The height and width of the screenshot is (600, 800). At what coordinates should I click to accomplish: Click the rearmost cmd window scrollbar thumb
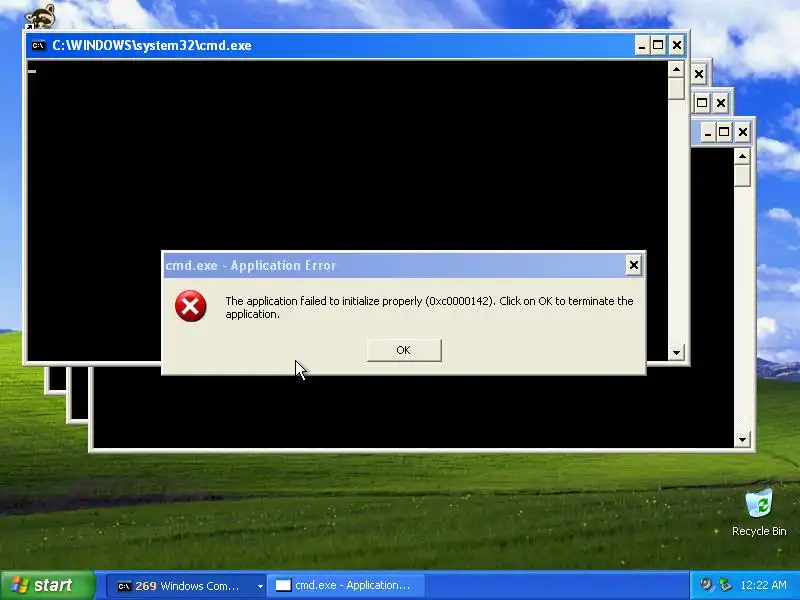coord(742,176)
